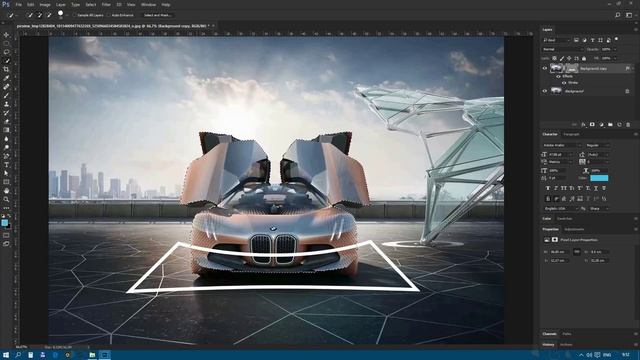This screenshot has width=640, height=360.
Task: Select the Eraser tool
Action: coord(6,121)
